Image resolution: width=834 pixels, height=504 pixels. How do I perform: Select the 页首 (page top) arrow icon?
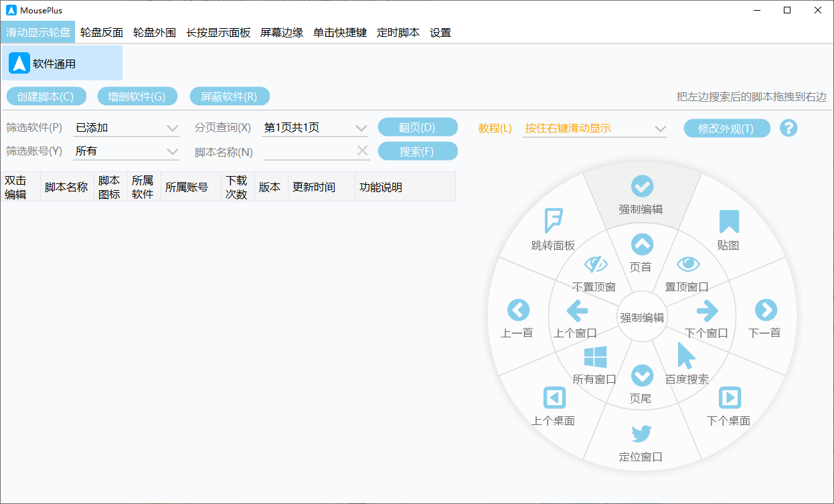(x=641, y=244)
